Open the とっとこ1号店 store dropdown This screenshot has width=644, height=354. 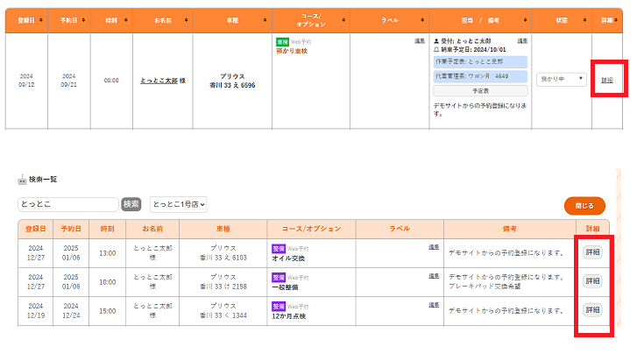click(x=179, y=204)
